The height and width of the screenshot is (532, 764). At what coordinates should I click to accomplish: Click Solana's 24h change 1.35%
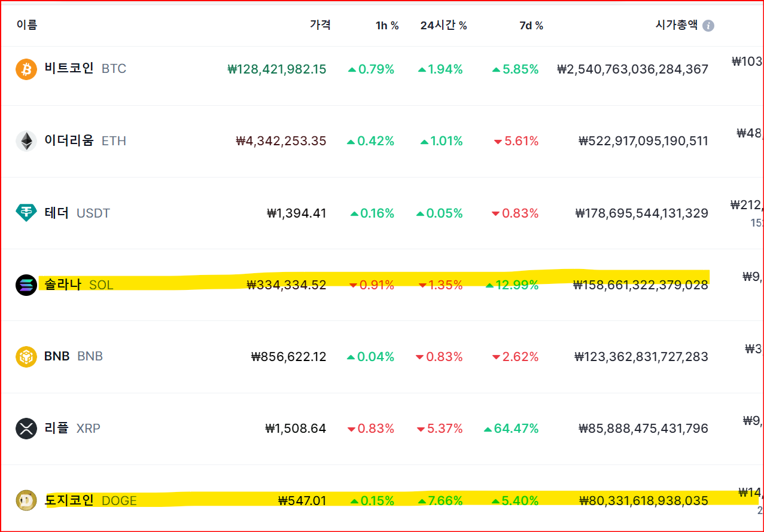click(441, 285)
